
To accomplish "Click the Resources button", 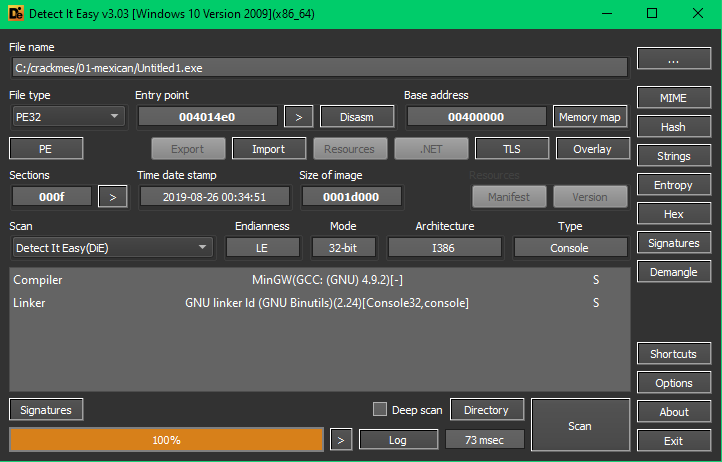I will (x=349, y=148).
